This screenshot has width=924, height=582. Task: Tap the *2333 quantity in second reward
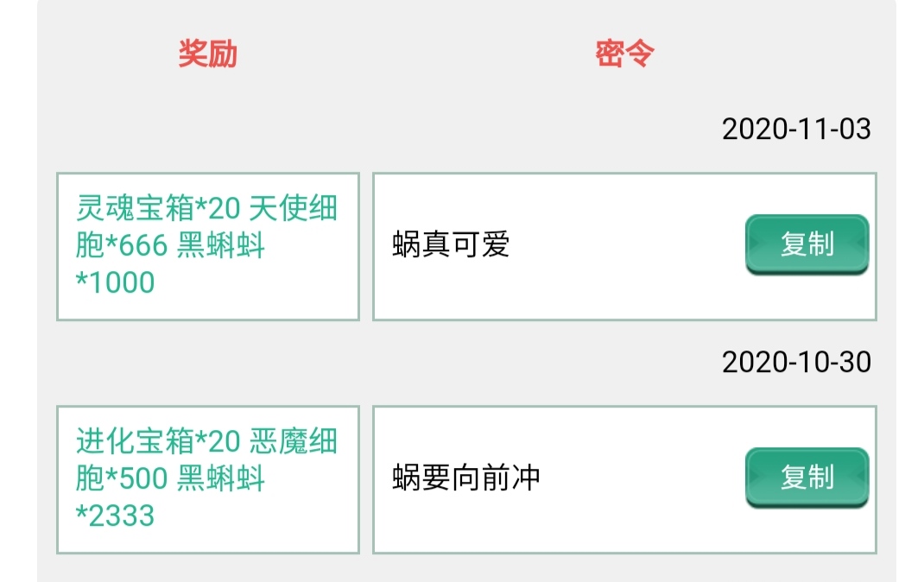(116, 516)
